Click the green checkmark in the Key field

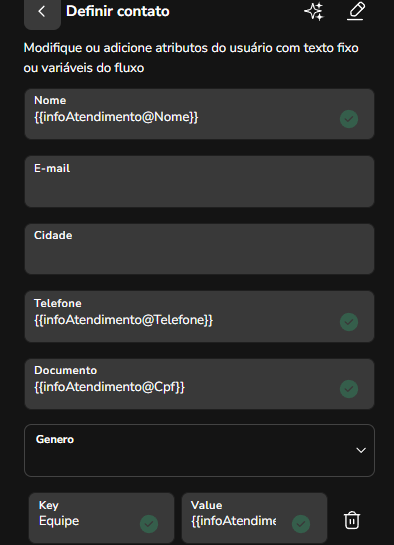[149, 524]
